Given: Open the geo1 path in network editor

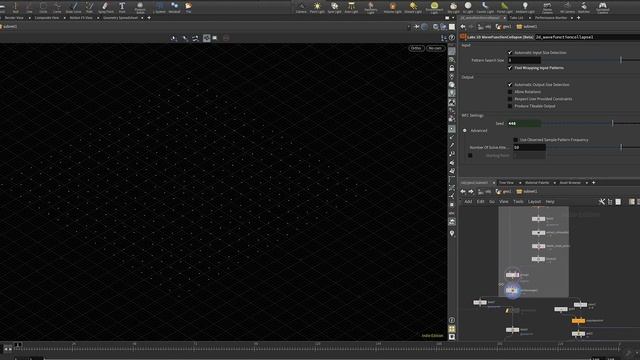Looking at the screenshot, I should [504, 191].
